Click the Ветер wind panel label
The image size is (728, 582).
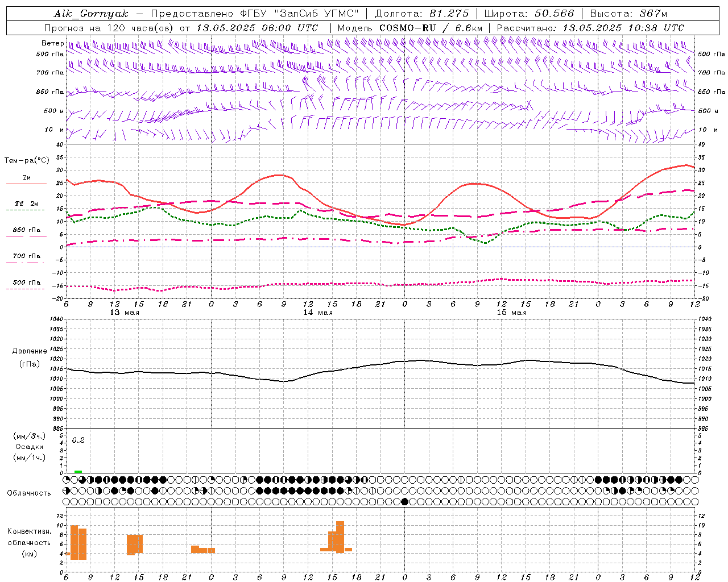click(52, 43)
